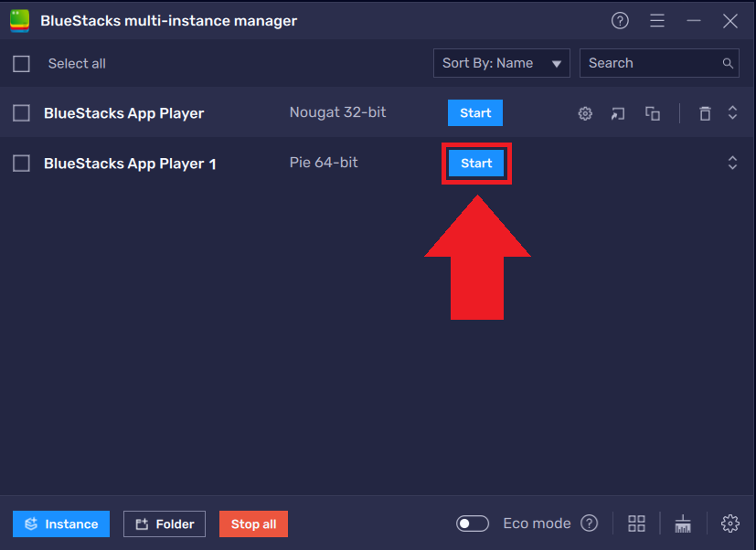Click the BlueStacks logo icon
This screenshot has width=756, height=550.
coord(19,21)
